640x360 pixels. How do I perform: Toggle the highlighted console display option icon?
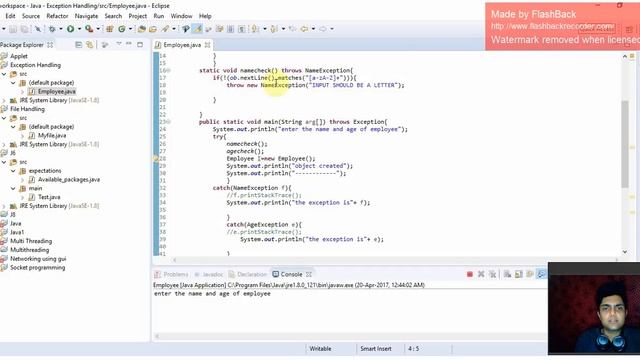(541, 274)
